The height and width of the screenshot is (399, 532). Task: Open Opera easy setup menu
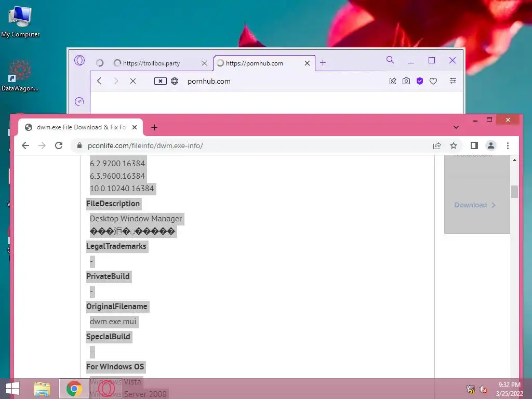[x=453, y=81]
